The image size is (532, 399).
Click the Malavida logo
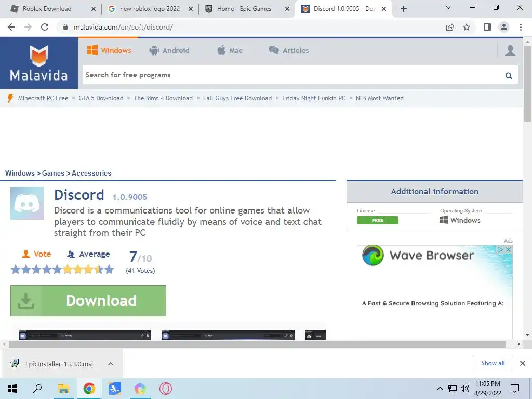pyautogui.click(x=38, y=63)
